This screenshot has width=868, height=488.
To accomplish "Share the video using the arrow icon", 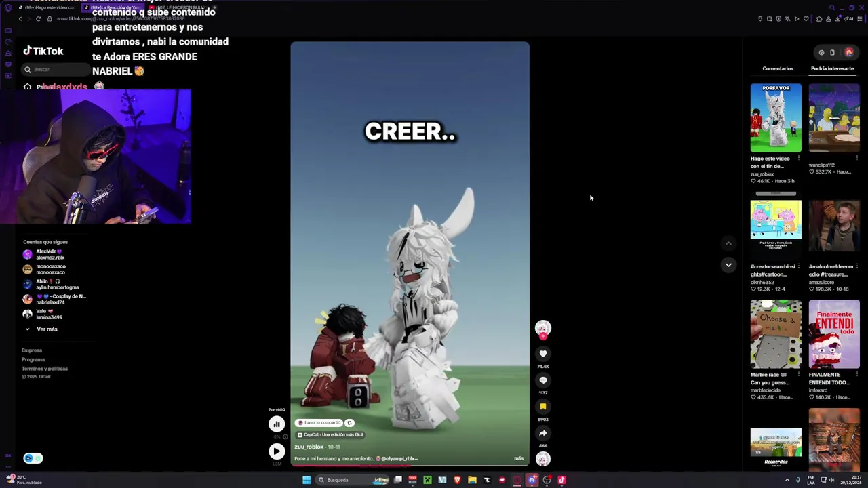I will (542, 433).
